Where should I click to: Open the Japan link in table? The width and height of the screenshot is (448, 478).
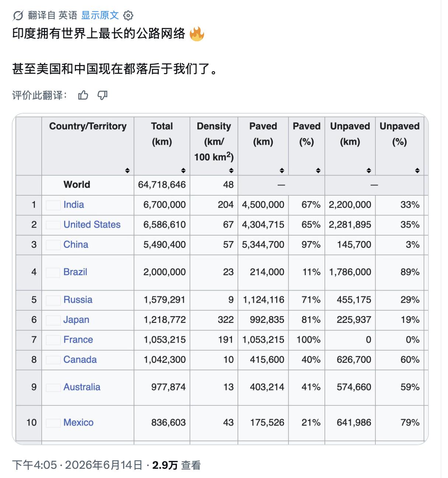point(76,320)
